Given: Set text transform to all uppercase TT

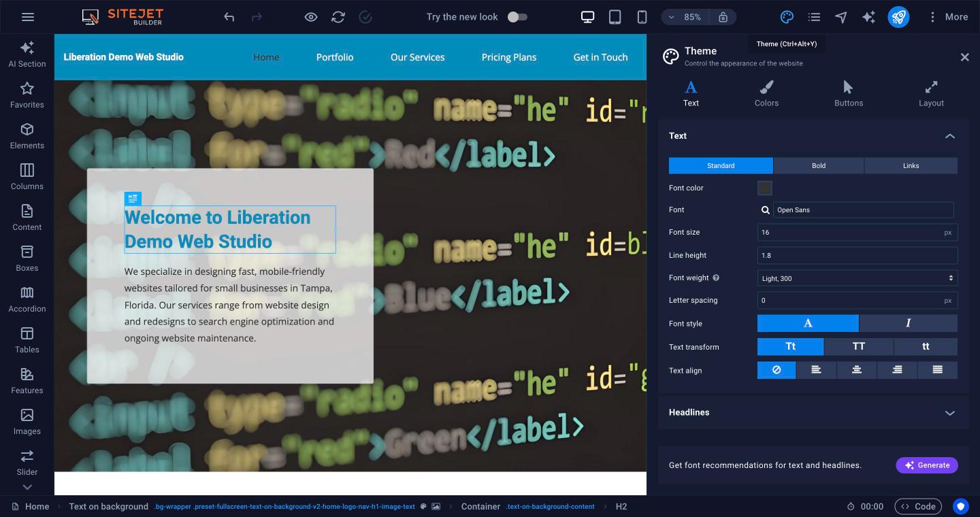Looking at the screenshot, I should pyautogui.click(x=859, y=347).
